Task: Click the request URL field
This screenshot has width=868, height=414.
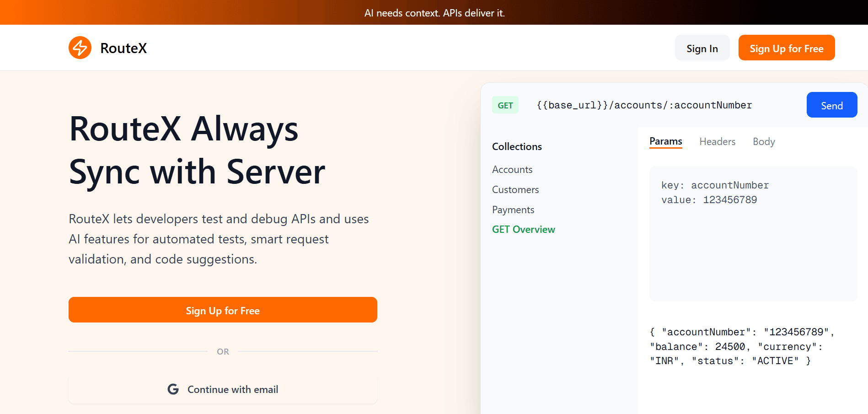Action: tap(644, 105)
